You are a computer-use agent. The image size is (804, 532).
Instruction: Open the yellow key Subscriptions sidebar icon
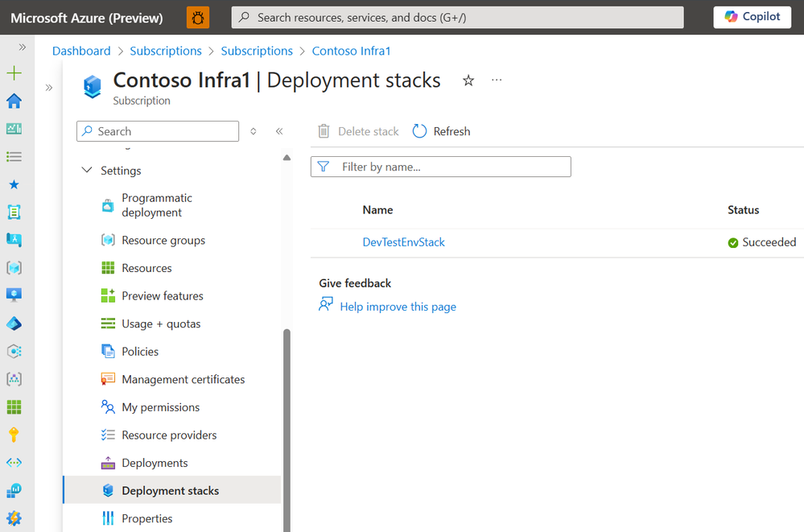click(14, 435)
